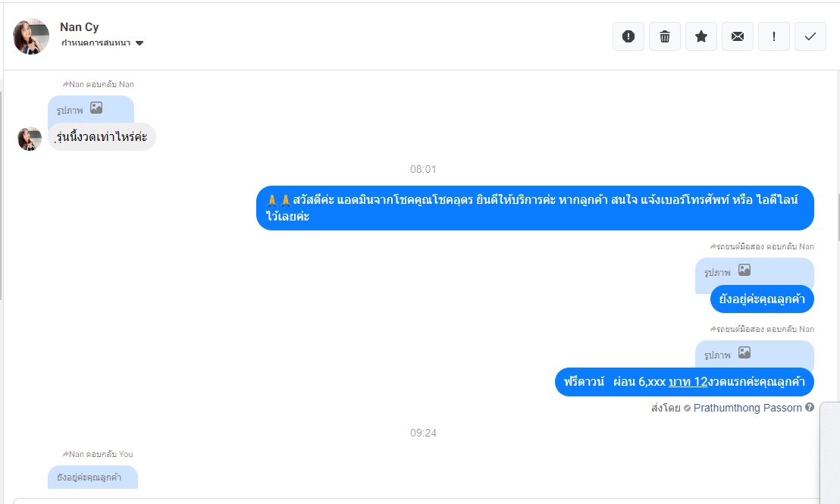The height and width of the screenshot is (504, 840).
Task: Select the blue admin greeting message bubble
Action: click(534, 208)
